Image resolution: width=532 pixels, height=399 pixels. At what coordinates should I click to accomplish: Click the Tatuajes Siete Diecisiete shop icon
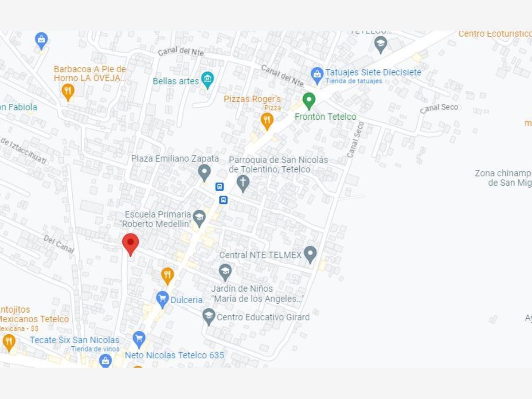[x=317, y=76]
